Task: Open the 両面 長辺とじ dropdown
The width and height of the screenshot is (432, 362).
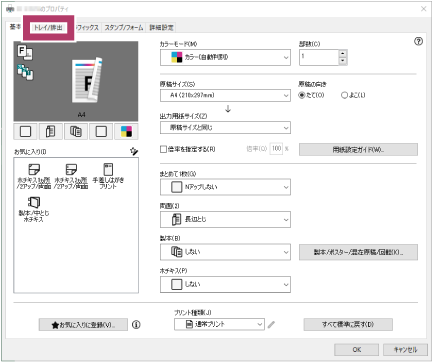Action: click(225, 219)
